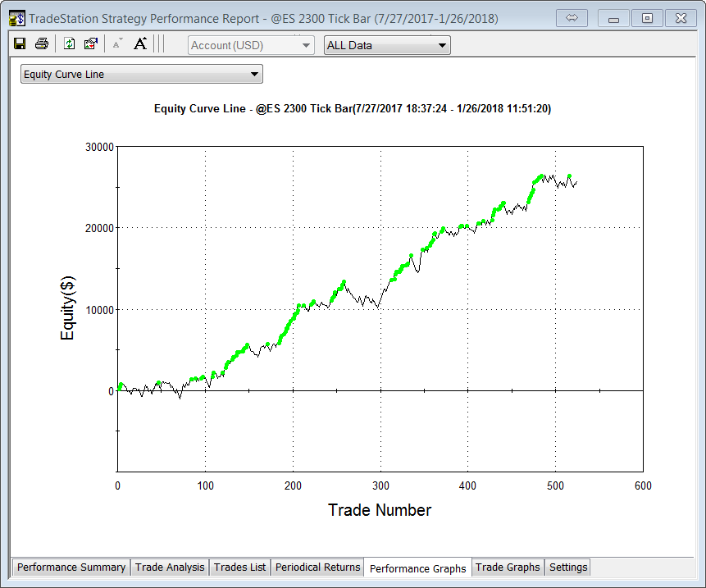This screenshot has height=588, width=706.
Task: Open the Settings tab
Action: pyautogui.click(x=567, y=567)
